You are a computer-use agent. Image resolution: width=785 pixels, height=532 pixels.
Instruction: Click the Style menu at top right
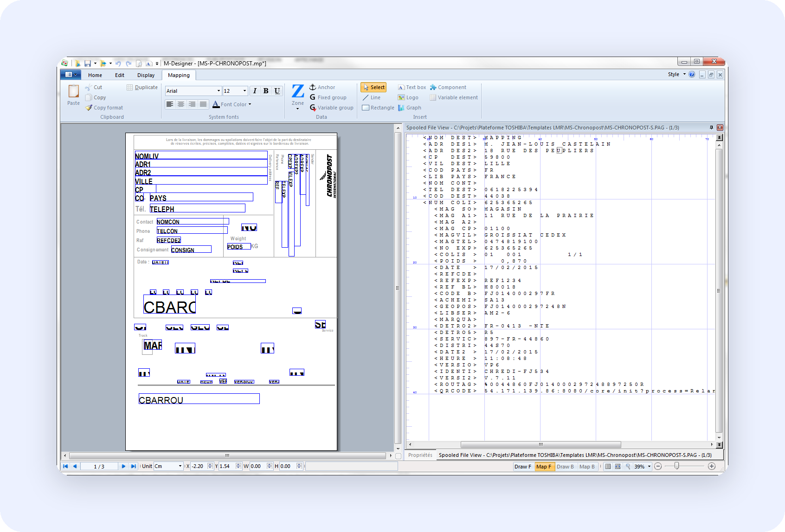pyautogui.click(x=676, y=74)
